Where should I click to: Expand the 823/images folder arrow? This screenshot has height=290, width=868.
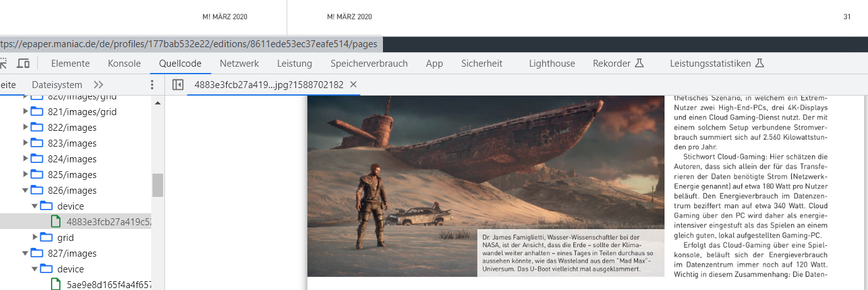25,143
